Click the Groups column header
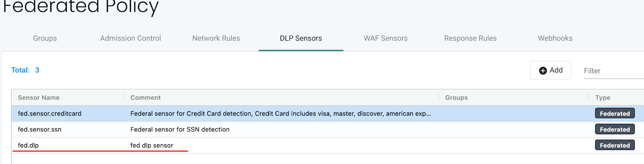This screenshot has width=644, height=164. pyautogui.click(x=456, y=98)
